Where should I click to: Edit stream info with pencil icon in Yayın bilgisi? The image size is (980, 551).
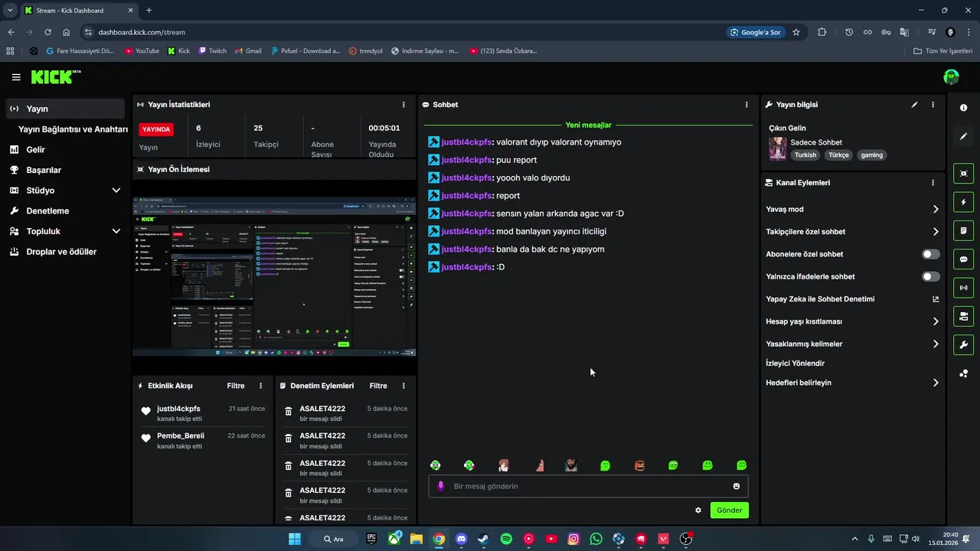(x=914, y=105)
